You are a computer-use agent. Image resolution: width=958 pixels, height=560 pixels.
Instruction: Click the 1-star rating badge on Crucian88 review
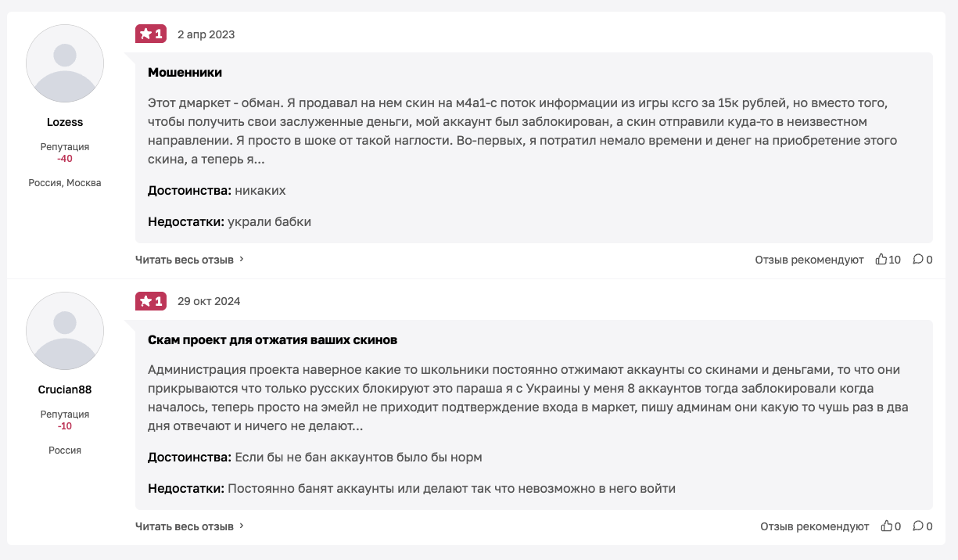tap(150, 301)
